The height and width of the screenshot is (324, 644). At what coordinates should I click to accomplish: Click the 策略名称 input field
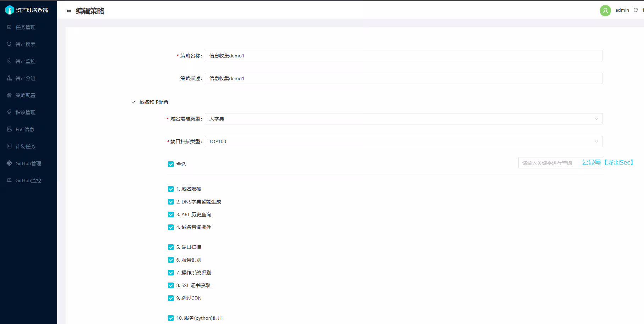click(403, 56)
